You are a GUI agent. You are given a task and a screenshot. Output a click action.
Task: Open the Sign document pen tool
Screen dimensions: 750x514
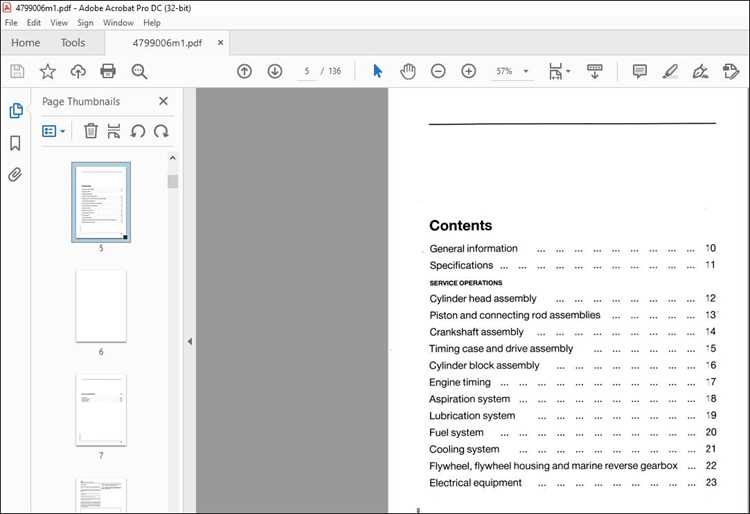point(700,71)
